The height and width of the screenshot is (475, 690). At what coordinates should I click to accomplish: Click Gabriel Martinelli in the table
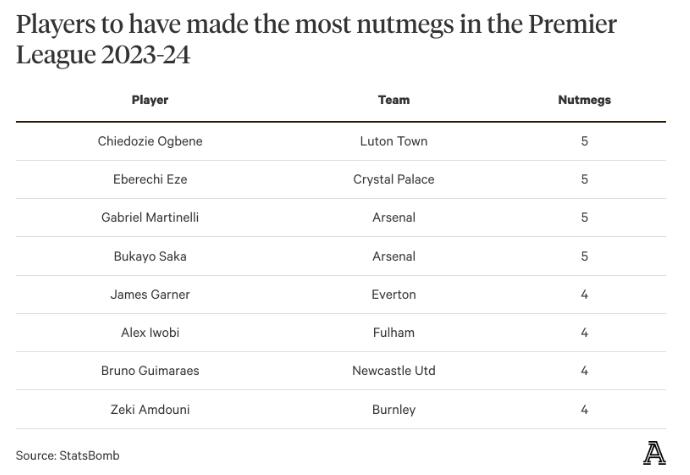click(x=150, y=217)
